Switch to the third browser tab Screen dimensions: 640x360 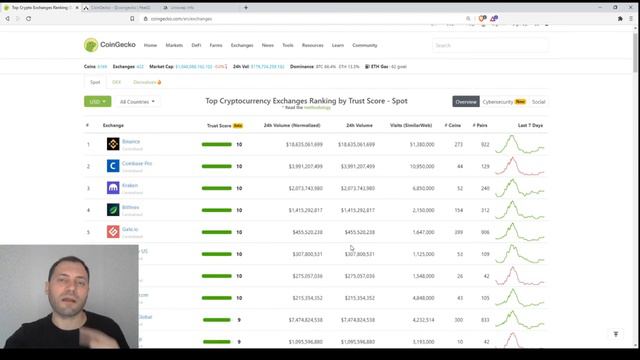coord(181,8)
